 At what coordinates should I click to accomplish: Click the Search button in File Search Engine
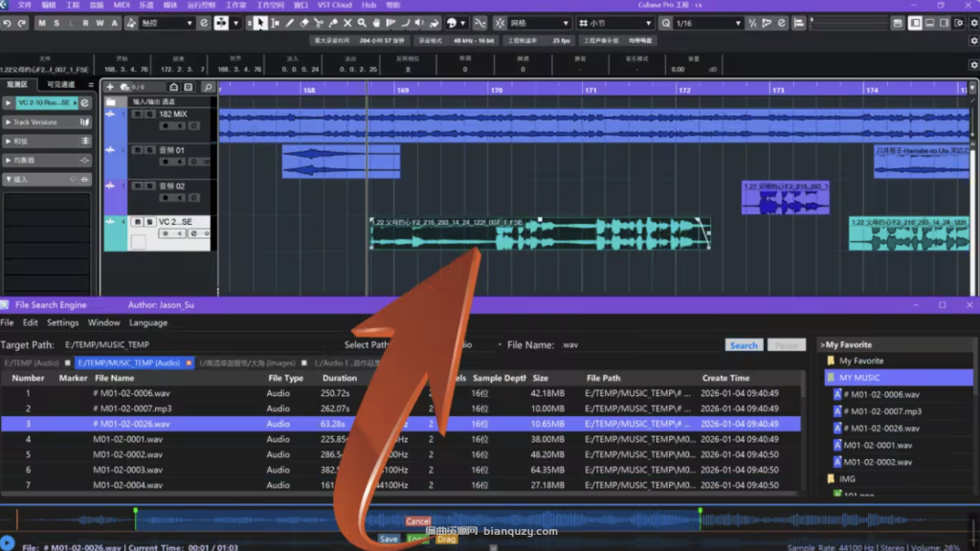click(744, 345)
